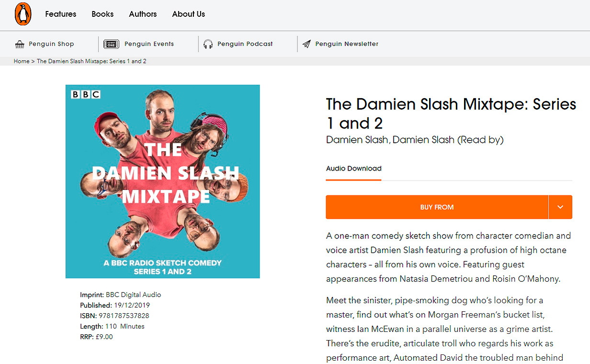Click the admit-one ticket events icon
The image size is (590, 364).
click(111, 44)
